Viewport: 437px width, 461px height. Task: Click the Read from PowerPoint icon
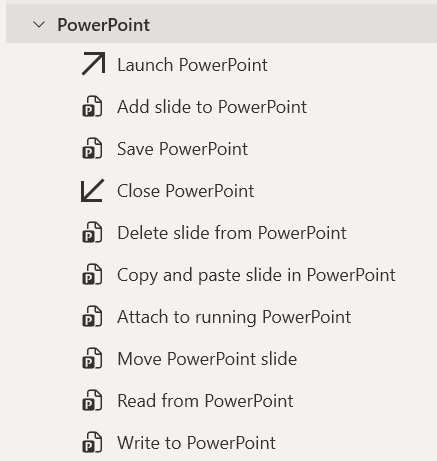(92, 400)
